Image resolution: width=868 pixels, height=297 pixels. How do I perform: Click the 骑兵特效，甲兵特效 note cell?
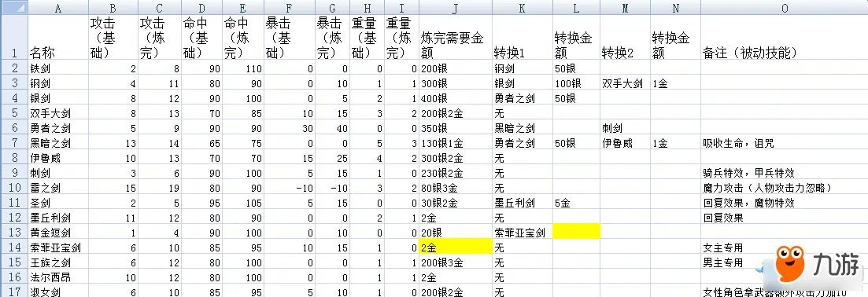(784, 174)
